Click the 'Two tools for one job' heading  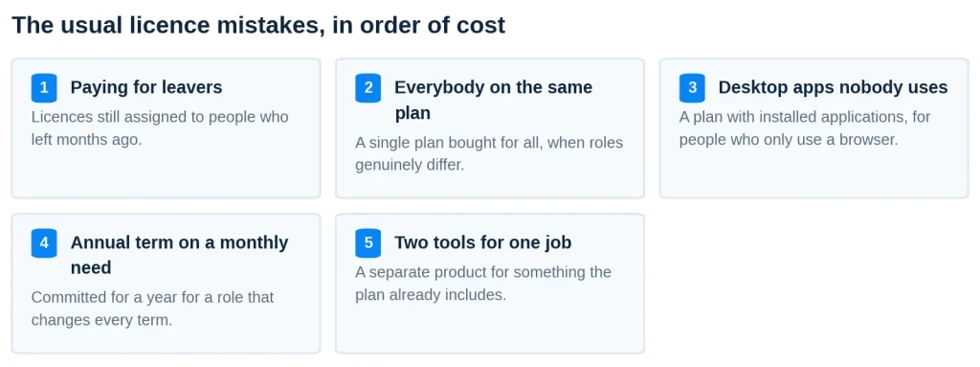tap(482, 242)
